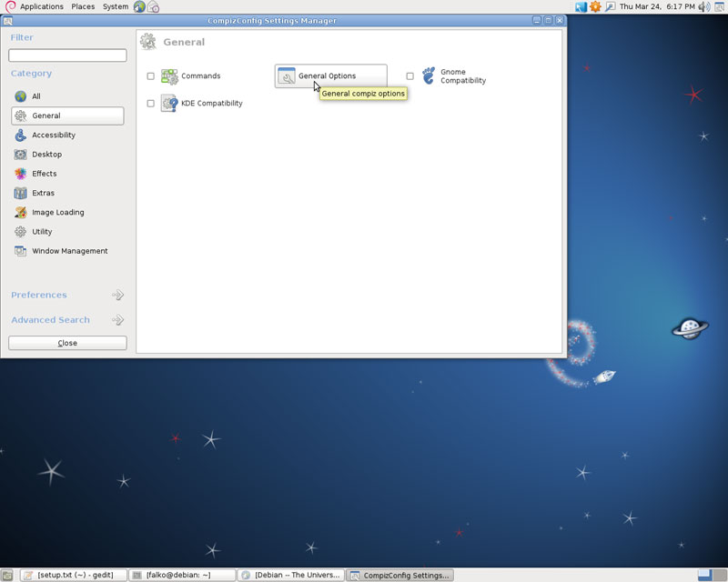
Task: Open the Advanced Search link text
Action: pyautogui.click(x=50, y=320)
